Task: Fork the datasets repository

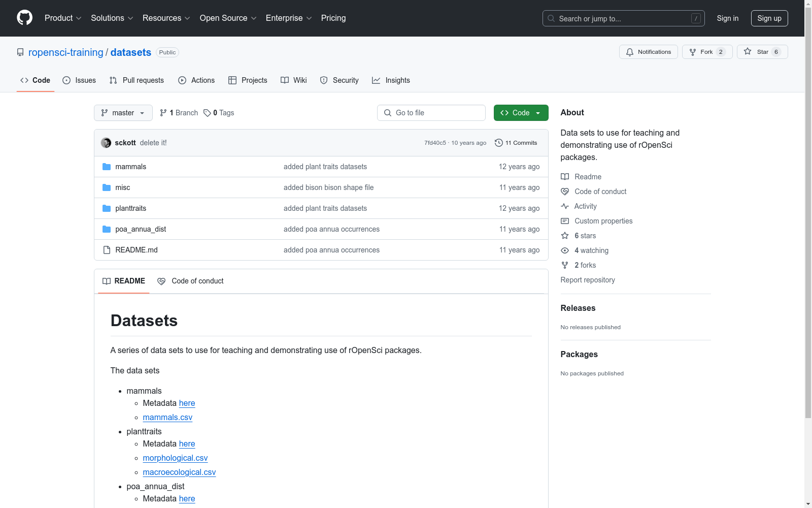Action: click(707, 52)
